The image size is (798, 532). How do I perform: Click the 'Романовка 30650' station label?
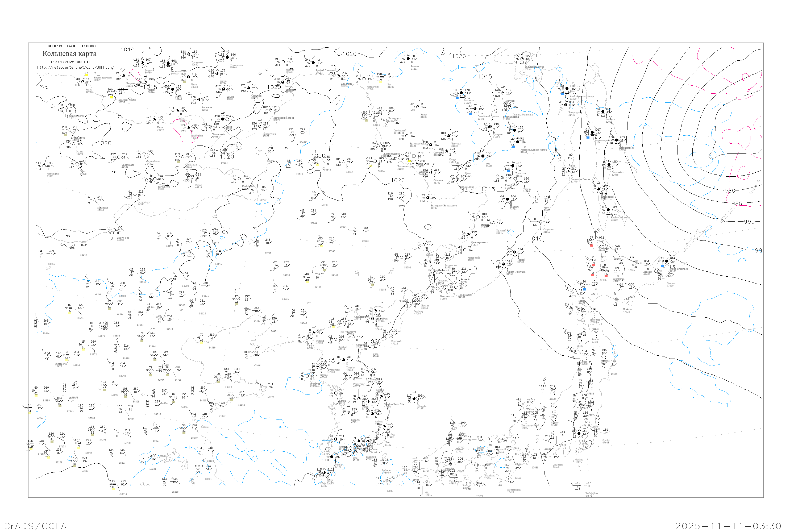click(197, 63)
